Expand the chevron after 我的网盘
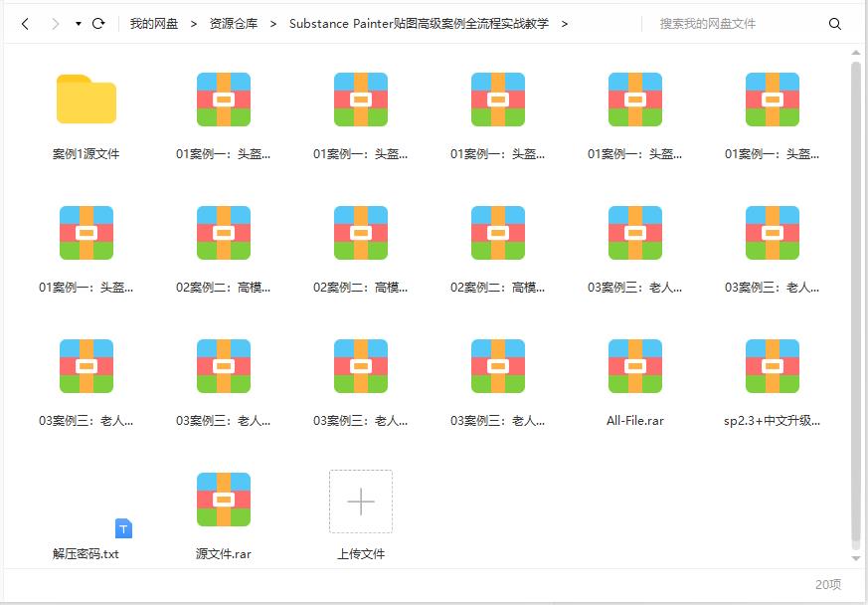This screenshot has width=868, height=605. point(194,24)
